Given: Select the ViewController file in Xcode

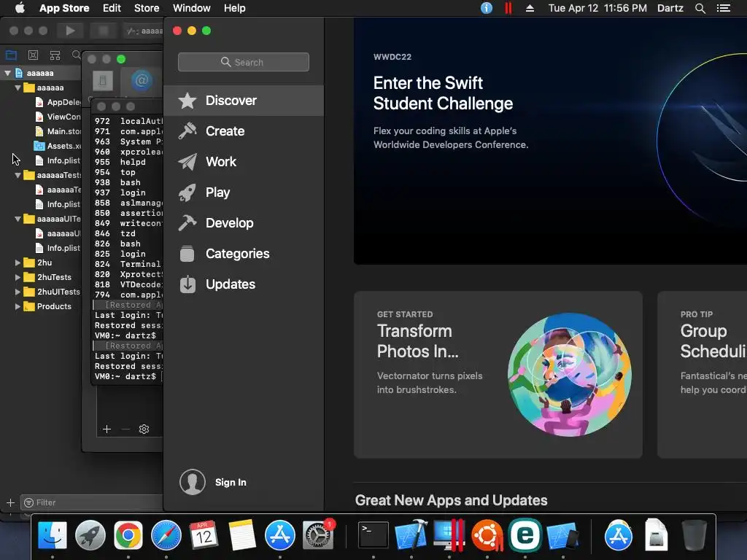Looking at the screenshot, I should [x=58, y=117].
